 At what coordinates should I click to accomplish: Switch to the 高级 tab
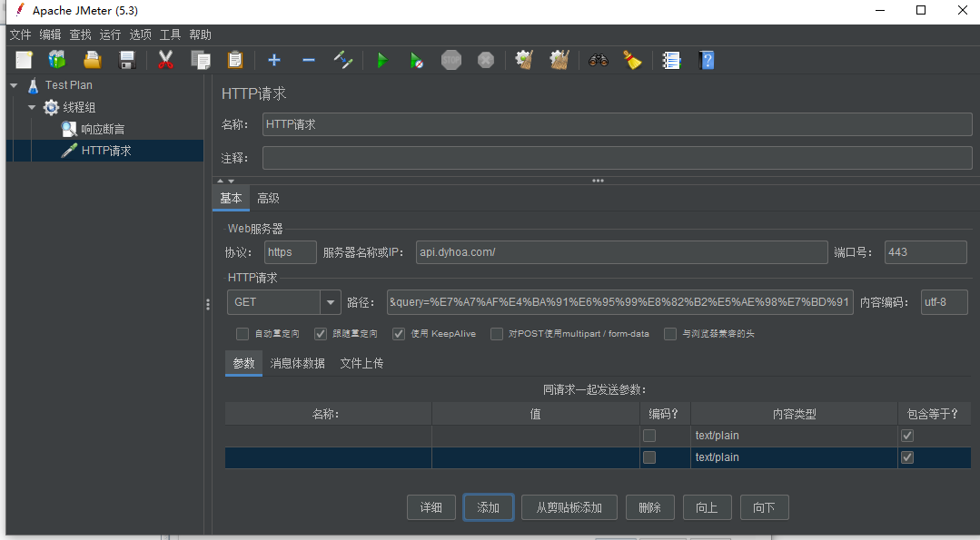[268, 198]
